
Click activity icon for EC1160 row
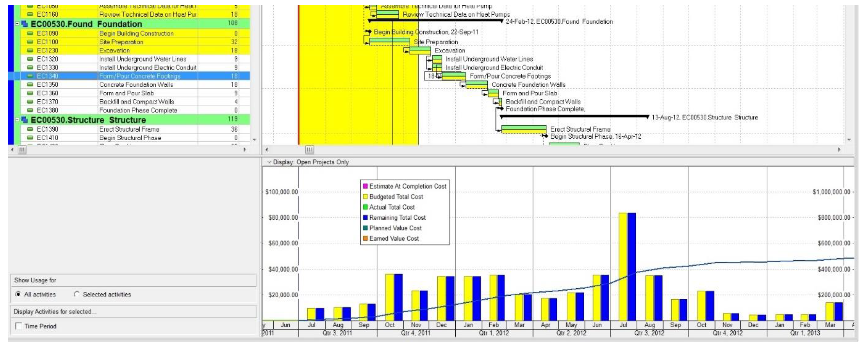point(30,14)
